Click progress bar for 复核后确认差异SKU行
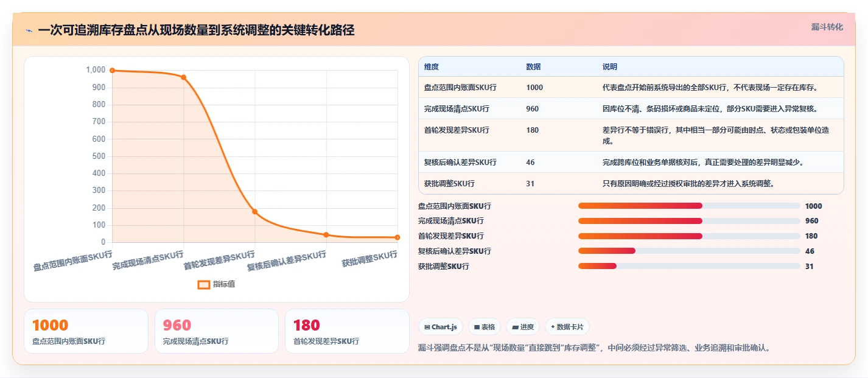This screenshot has height=378, width=868. tap(689, 251)
